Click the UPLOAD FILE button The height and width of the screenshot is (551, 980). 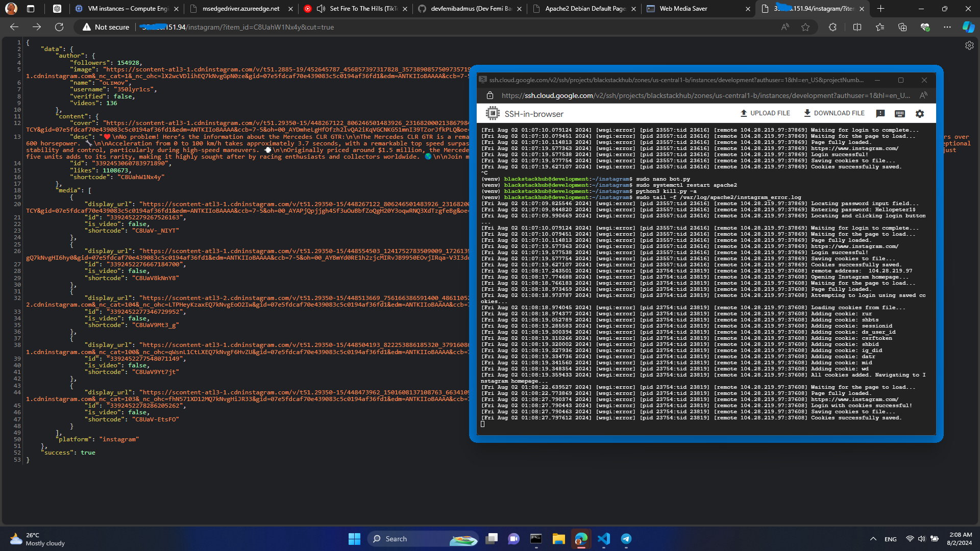(765, 113)
